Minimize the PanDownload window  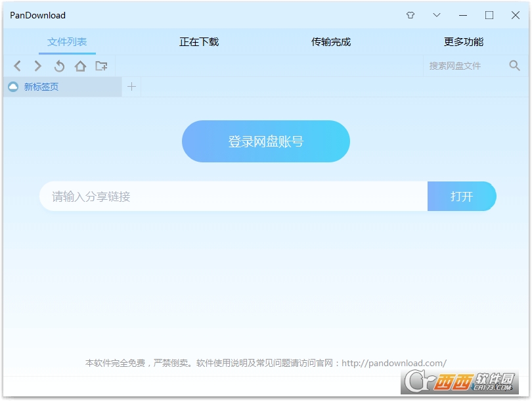[x=463, y=15]
